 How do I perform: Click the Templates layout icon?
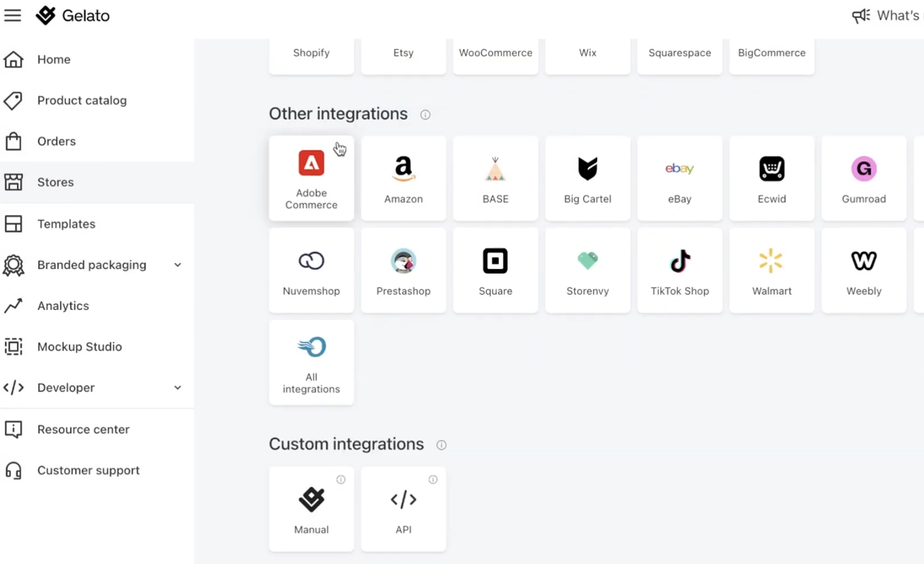14,224
